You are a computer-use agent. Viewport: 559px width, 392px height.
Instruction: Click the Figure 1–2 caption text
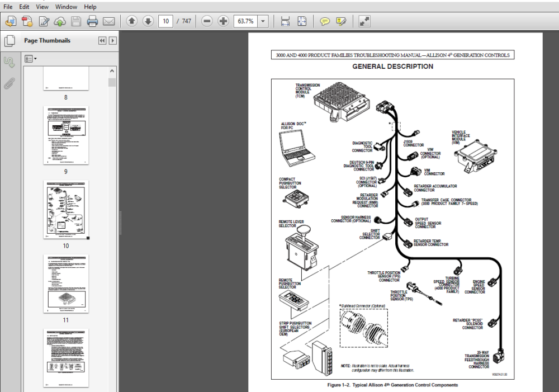pos(392,385)
